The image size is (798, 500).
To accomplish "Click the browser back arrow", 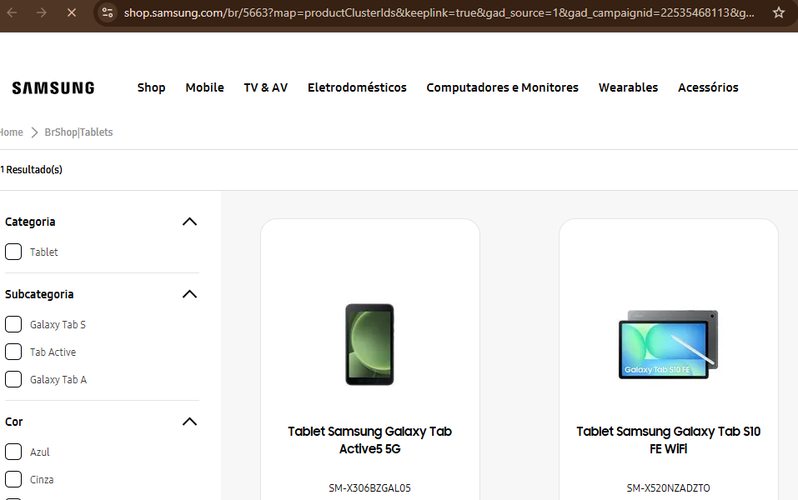I will coord(12,12).
